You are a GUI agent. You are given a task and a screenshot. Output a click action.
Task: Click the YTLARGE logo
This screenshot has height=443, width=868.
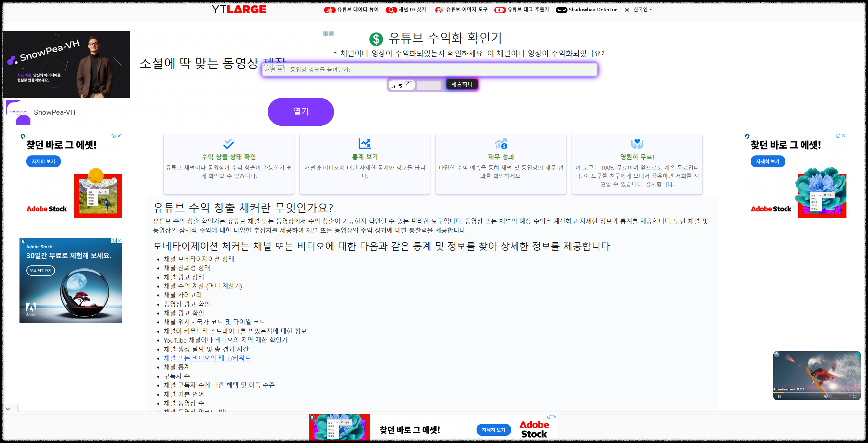[239, 10]
